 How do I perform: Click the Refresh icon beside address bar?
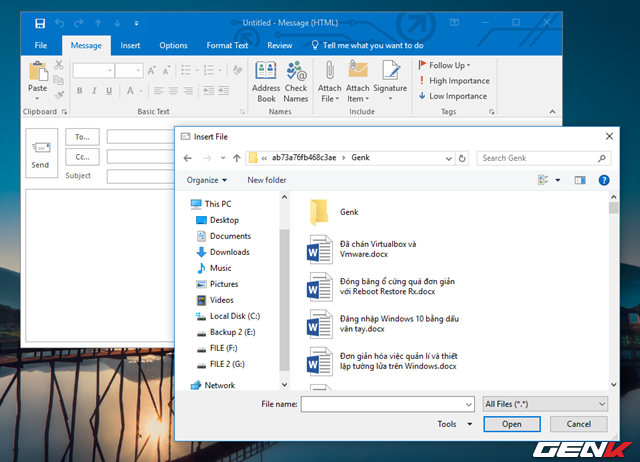click(462, 158)
